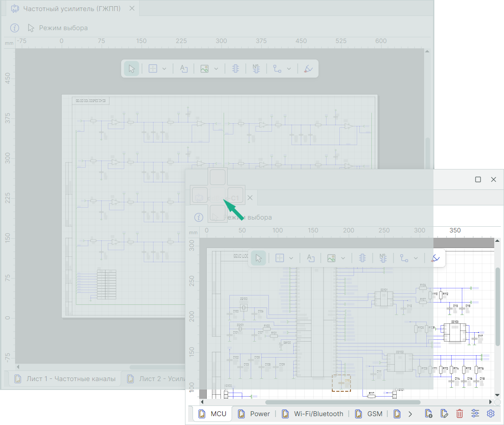Click the numbered designator icon in the upper toolbar

(256, 69)
